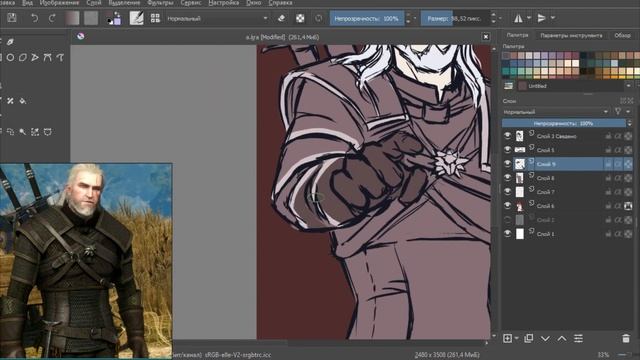
Task: Open the Слой menu
Action: click(93, 3)
